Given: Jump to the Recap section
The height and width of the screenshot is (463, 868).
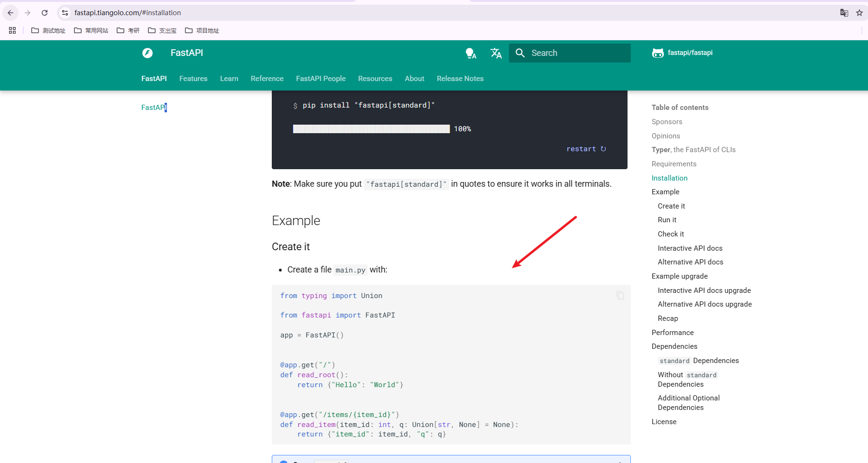Looking at the screenshot, I should 668,318.
